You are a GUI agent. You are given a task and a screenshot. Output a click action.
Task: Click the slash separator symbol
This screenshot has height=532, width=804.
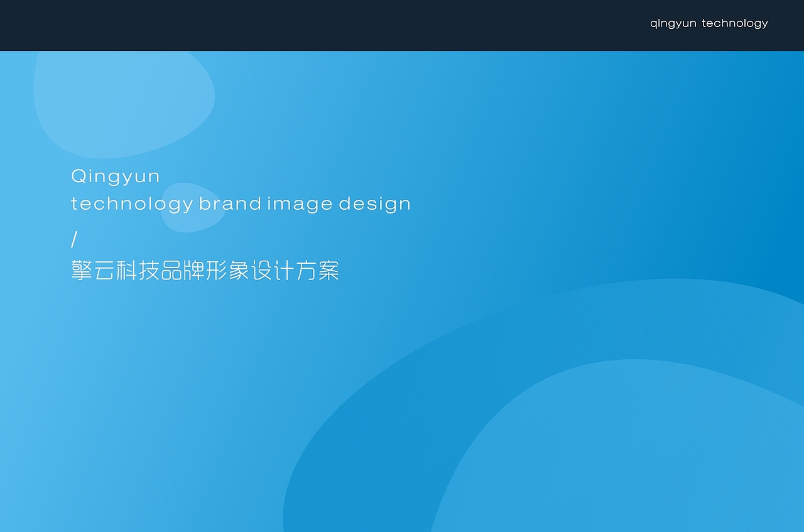click(75, 239)
